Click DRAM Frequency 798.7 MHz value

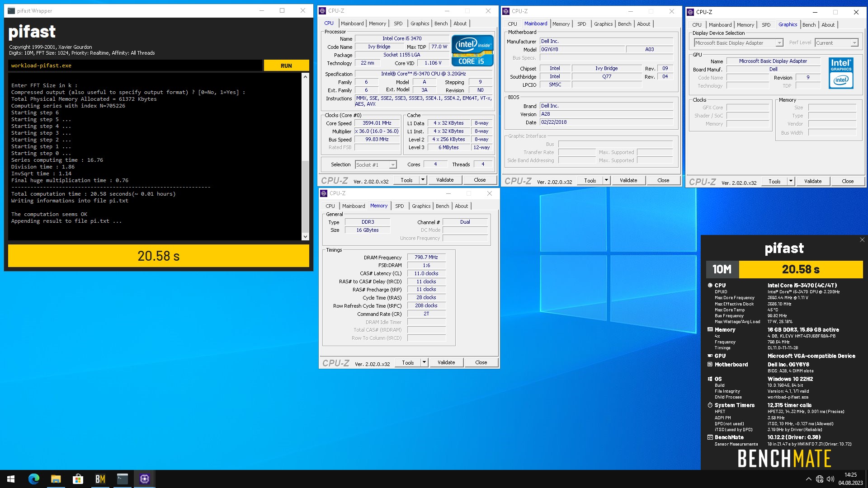426,257
